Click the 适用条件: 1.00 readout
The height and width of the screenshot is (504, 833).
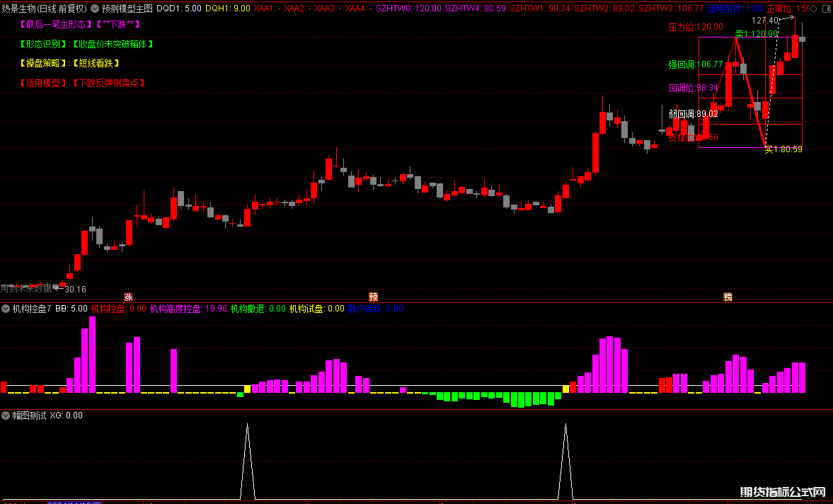735,8
